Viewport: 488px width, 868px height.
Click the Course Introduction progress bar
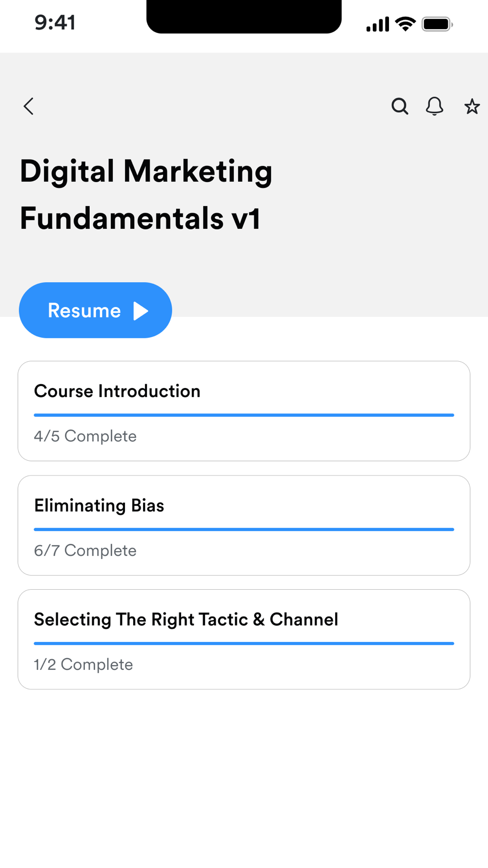pyautogui.click(x=244, y=415)
